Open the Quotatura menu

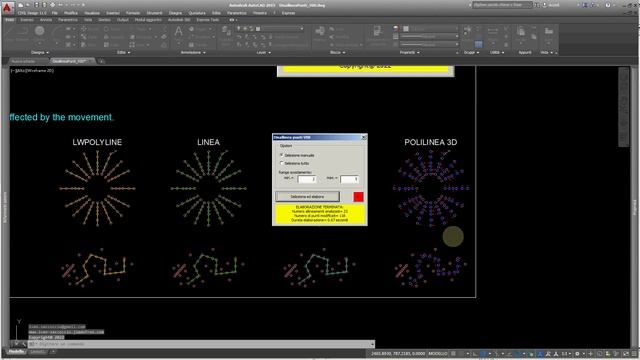[197, 13]
